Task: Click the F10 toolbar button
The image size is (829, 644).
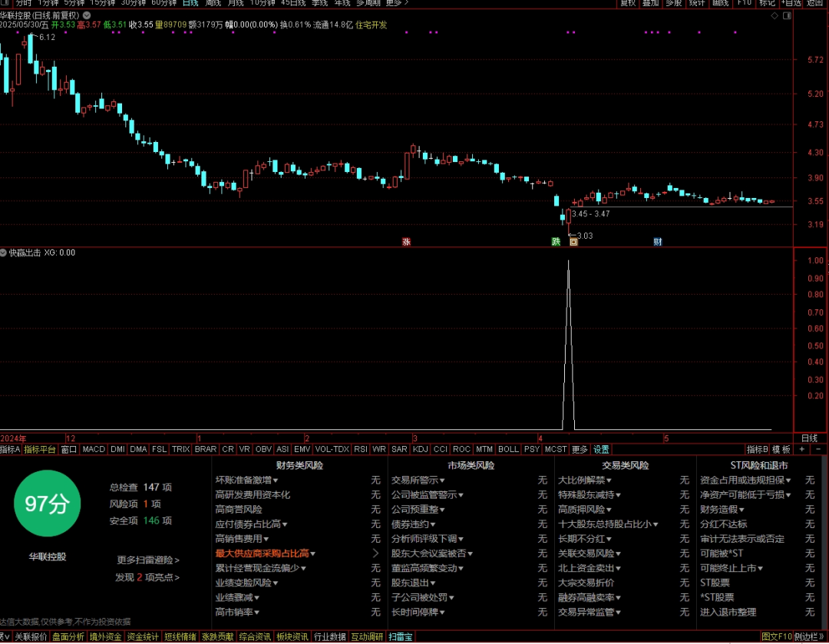Action: pos(745,3)
